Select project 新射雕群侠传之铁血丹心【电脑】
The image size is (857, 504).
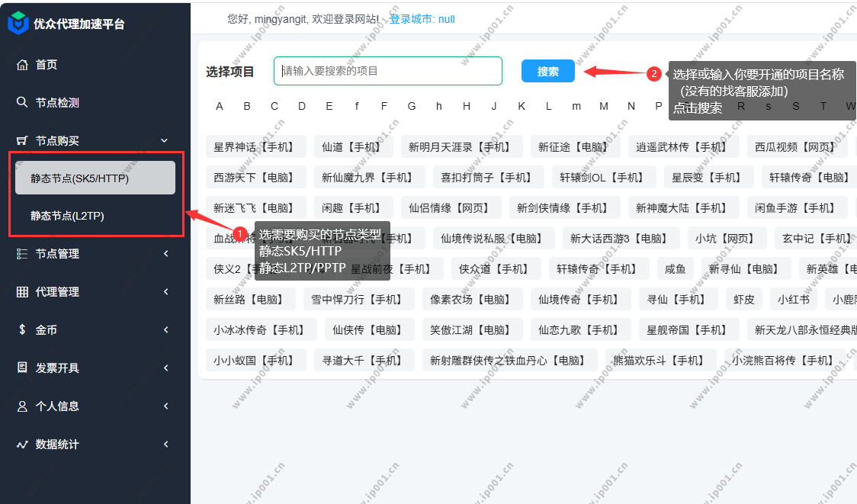(x=510, y=361)
